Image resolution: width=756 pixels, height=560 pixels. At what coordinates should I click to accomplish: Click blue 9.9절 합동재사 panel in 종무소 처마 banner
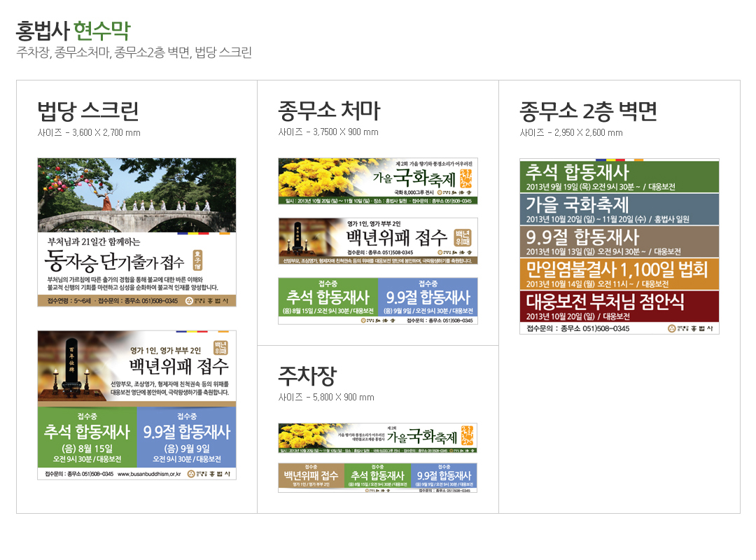click(428, 297)
